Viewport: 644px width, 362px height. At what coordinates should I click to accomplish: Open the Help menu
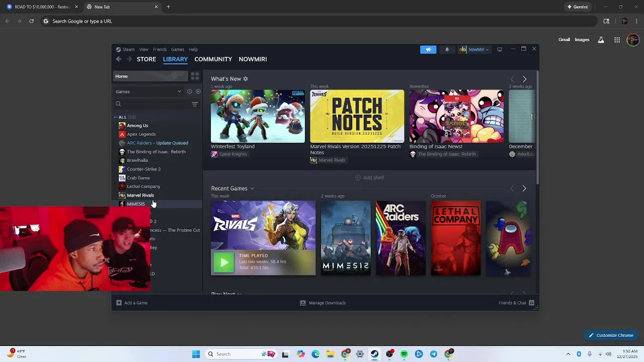[193, 49]
